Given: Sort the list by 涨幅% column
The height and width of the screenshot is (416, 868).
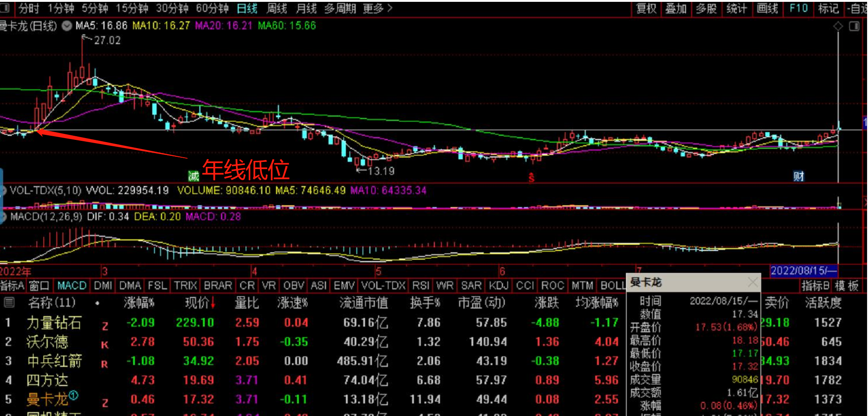Looking at the screenshot, I should click(139, 303).
